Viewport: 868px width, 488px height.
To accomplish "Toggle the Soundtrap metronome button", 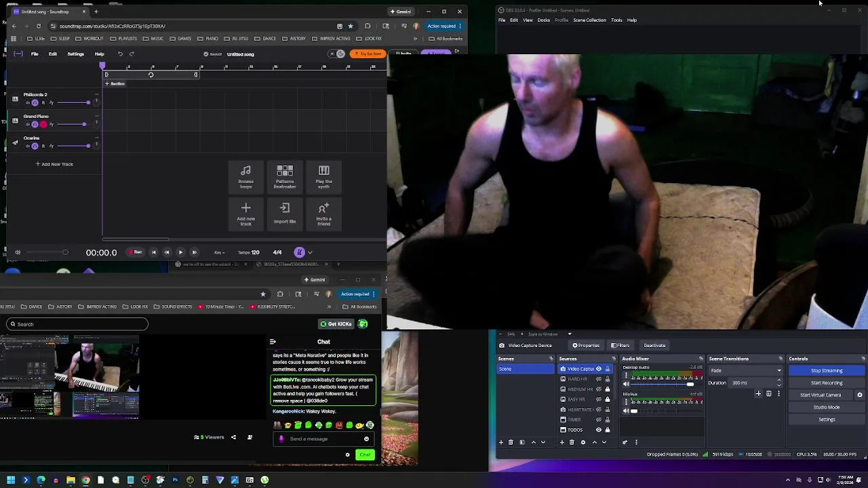I will pos(299,252).
